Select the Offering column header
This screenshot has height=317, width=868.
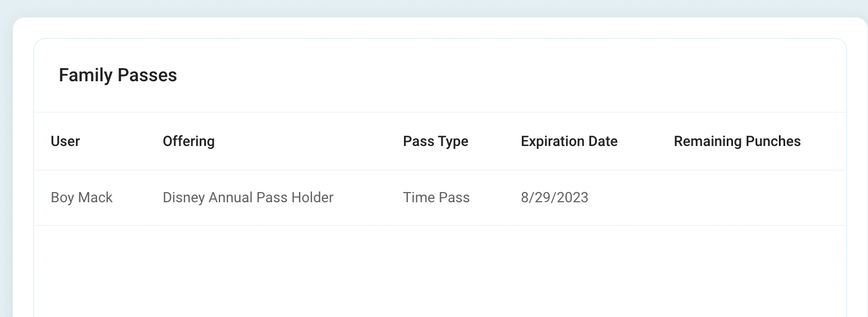tap(188, 141)
